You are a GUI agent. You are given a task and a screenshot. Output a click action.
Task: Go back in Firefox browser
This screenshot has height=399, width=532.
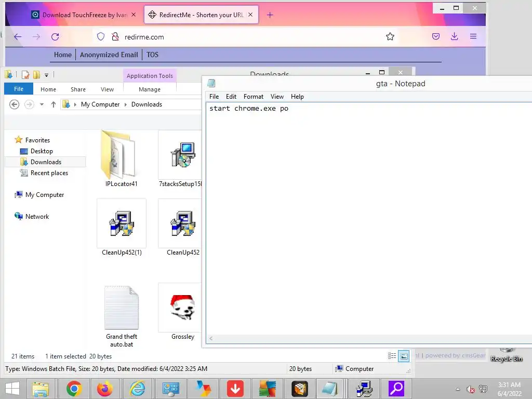(18, 37)
